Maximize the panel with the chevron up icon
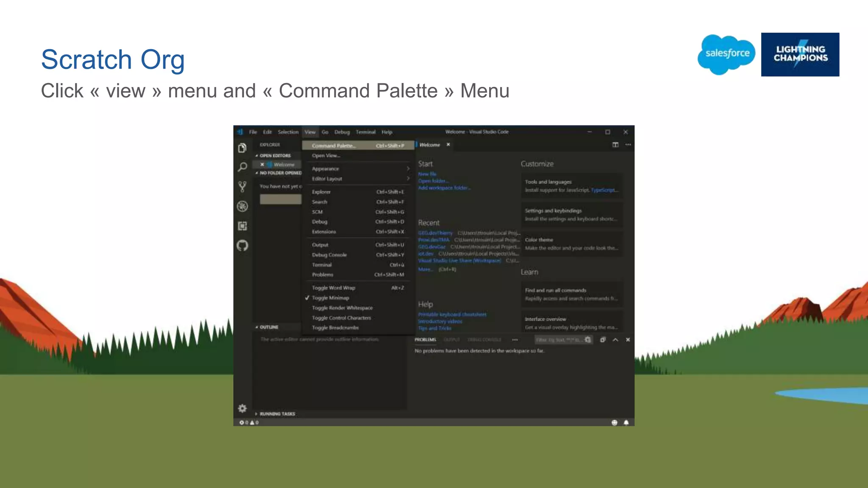Image resolution: width=868 pixels, height=488 pixels. click(615, 340)
